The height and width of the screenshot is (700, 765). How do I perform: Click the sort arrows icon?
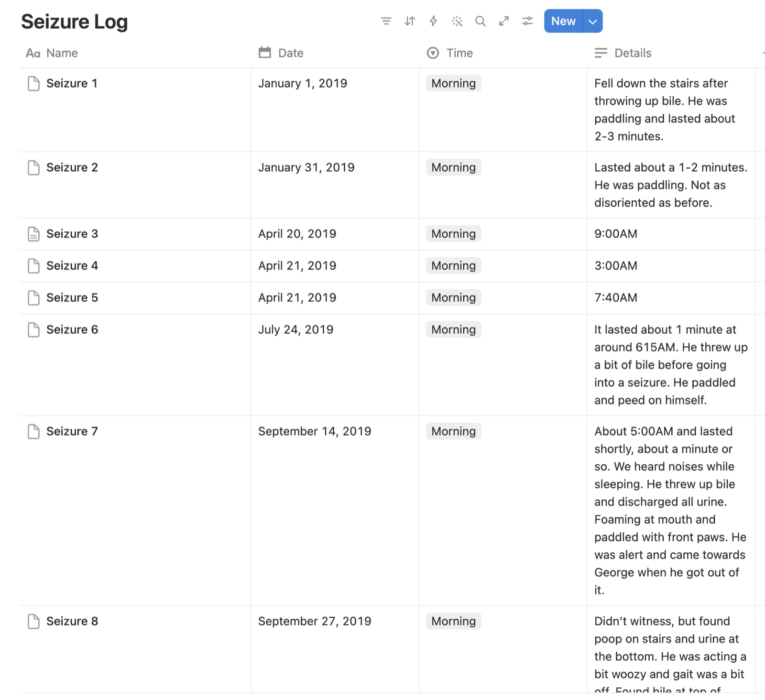[410, 21]
